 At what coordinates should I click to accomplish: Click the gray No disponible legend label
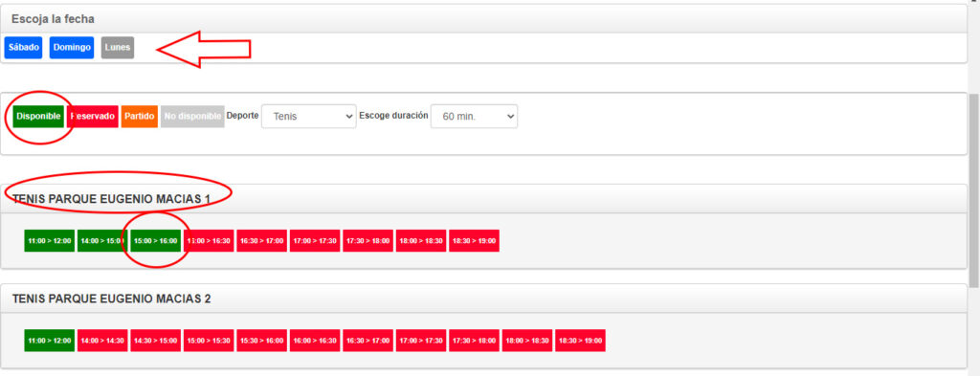point(192,116)
